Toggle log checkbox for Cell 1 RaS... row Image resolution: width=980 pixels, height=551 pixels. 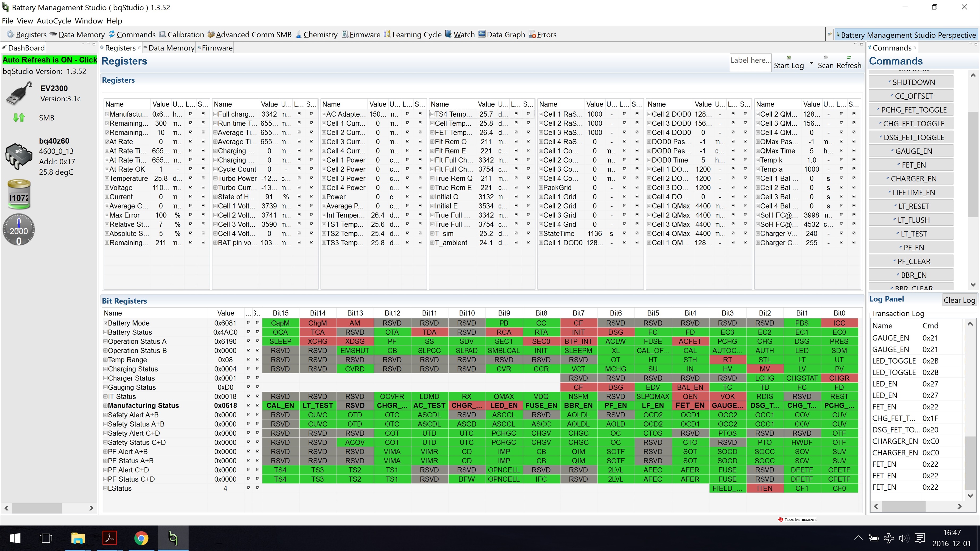pos(624,114)
